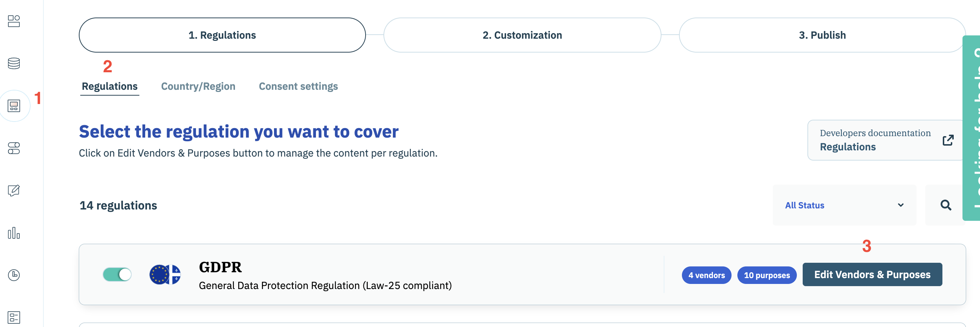Screen dimensions: 980x327
Task: Select the consent notice layout sidebar icon
Action: (x=14, y=106)
